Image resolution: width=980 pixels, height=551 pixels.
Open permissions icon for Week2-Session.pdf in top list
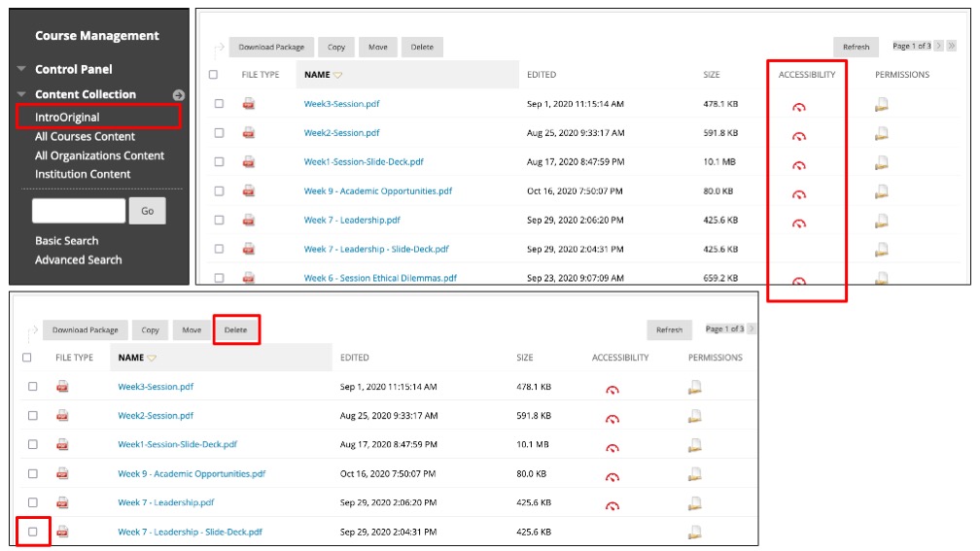(x=882, y=133)
